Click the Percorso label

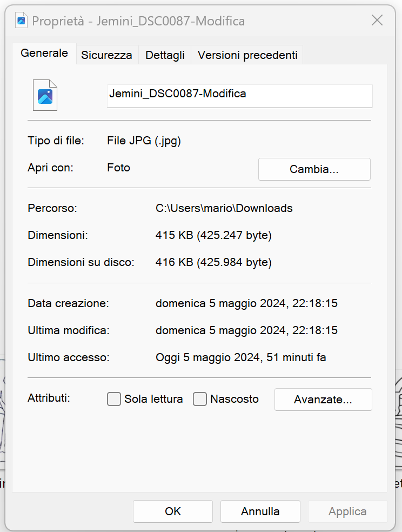tap(52, 208)
